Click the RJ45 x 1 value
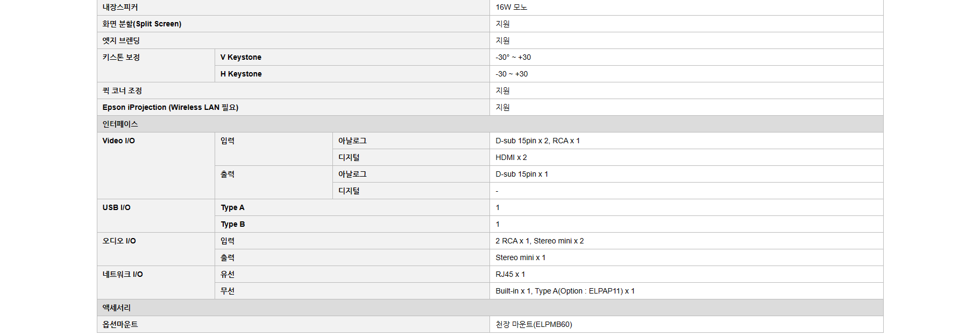The image size is (980, 335). coord(510,274)
